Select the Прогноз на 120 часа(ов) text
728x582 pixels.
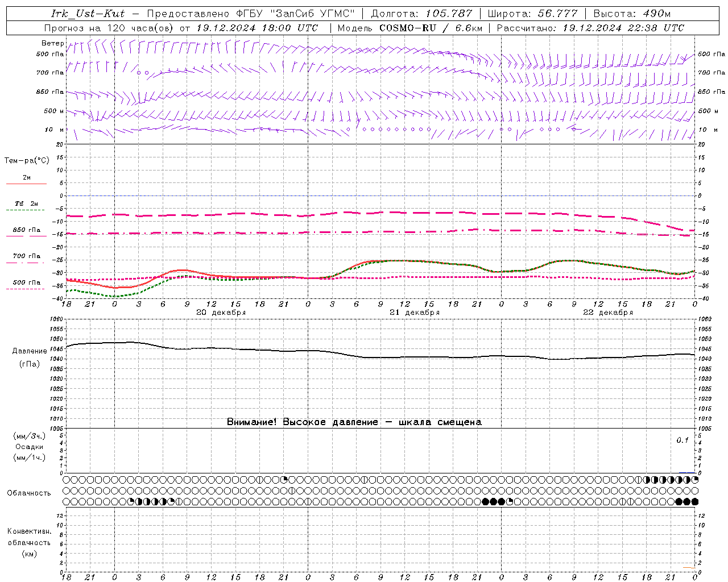click(x=109, y=28)
